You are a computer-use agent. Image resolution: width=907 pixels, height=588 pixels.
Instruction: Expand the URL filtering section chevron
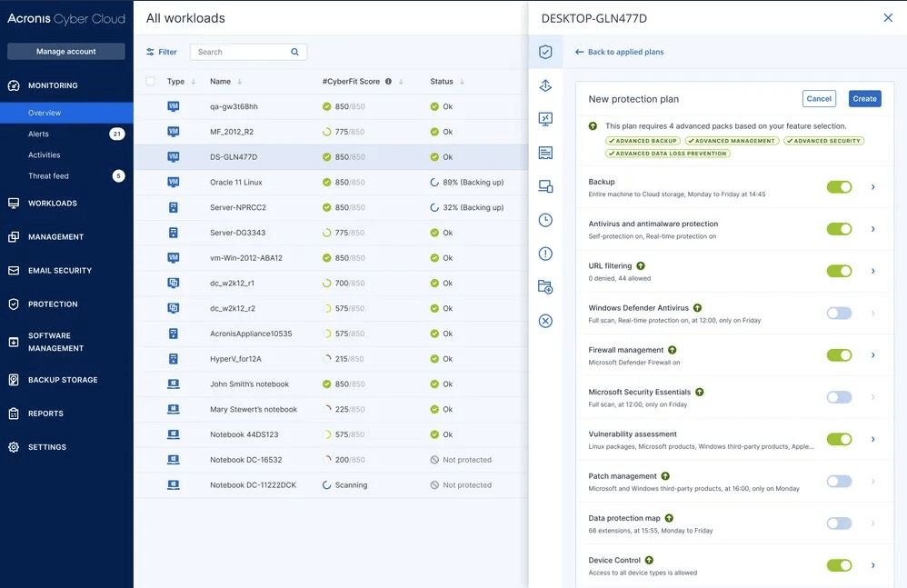(873, 271)
